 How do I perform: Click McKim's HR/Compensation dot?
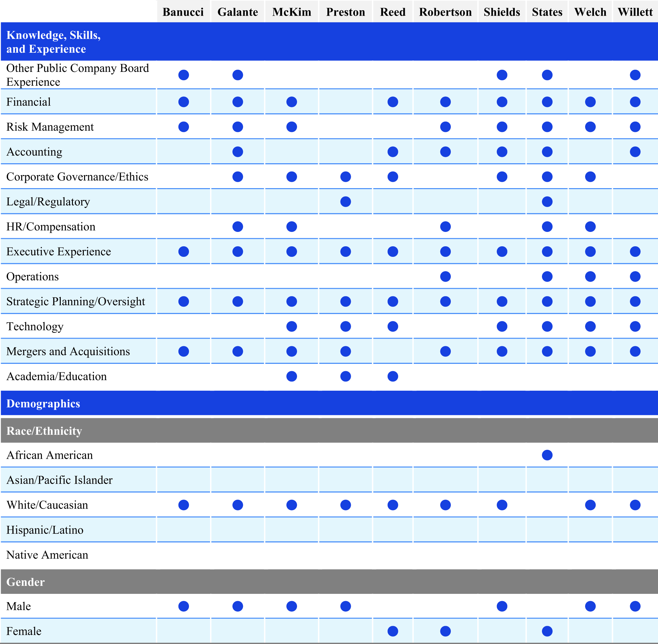pyautogui.click(x=291, y=226)
